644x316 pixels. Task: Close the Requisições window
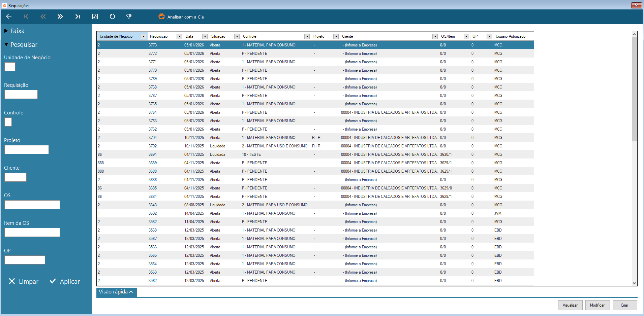[x=636, y=5]
